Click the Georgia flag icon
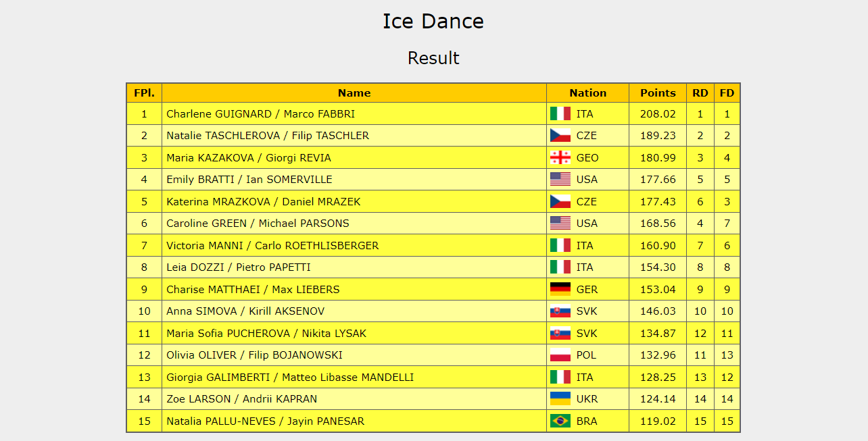 [560, 157]
